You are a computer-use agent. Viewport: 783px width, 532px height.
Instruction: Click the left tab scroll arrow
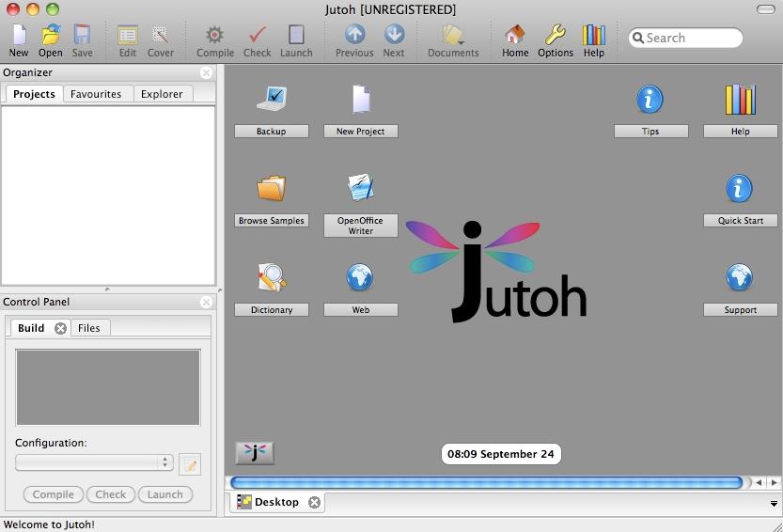[x=759, y=482]
